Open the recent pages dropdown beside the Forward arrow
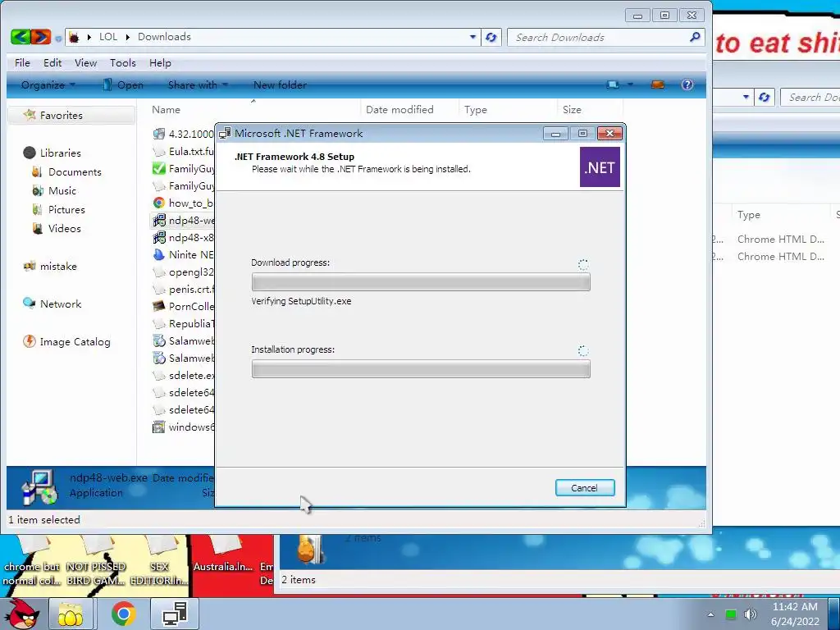This screenshot has height=630, width=840. pos(58,39)
